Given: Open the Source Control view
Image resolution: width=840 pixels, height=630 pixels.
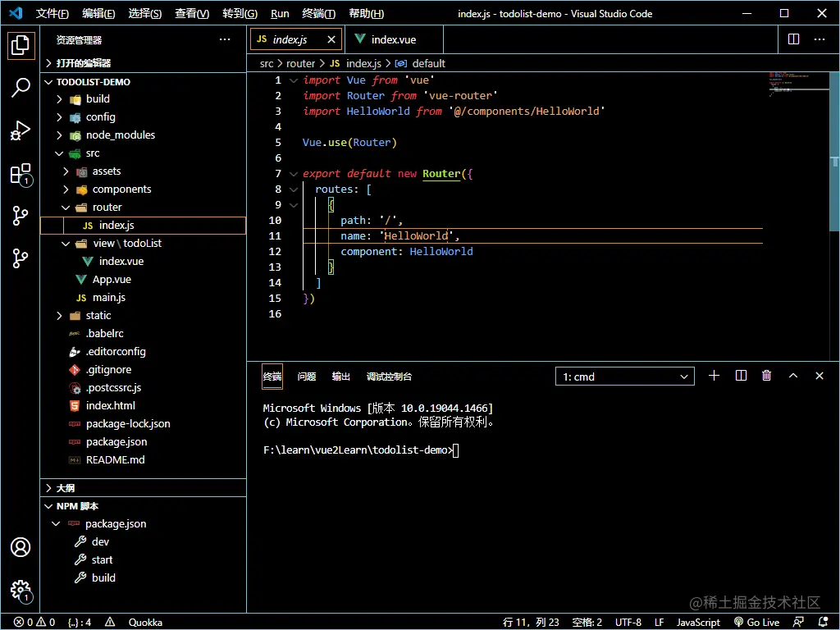Looking at the screenshot, I should click(x=21, y=216).
